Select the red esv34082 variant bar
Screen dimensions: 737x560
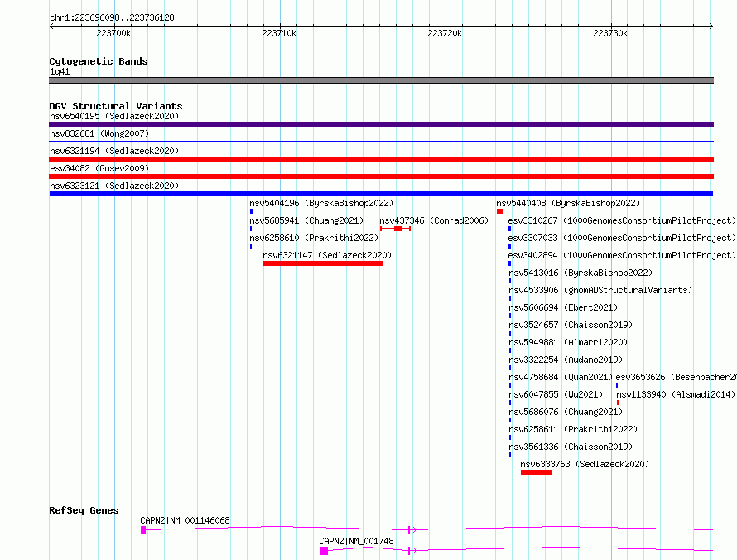pos(381,176)
